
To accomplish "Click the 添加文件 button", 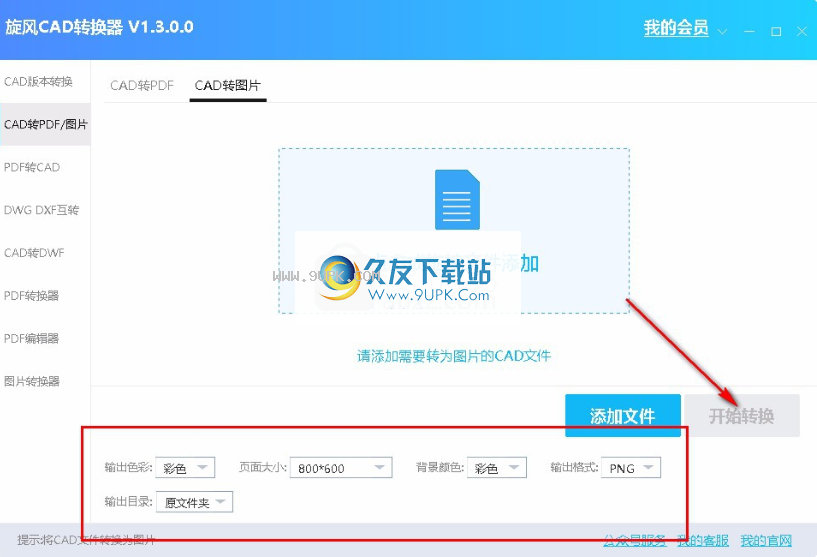I will [x=623, y=415].
